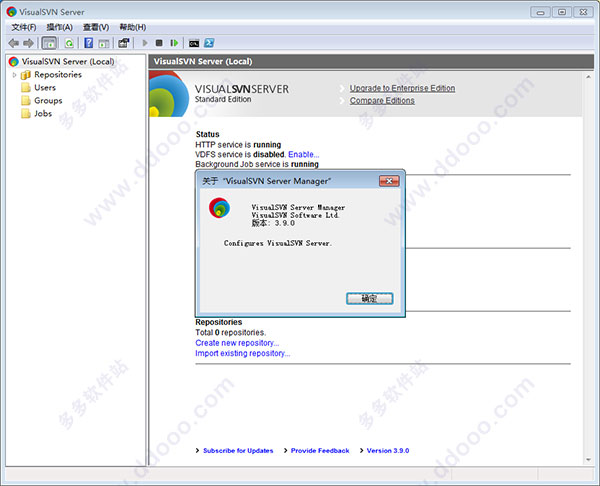600x486 pixels.
Task: Click the Groups folder icon in tree
Action: pos(26,101)
